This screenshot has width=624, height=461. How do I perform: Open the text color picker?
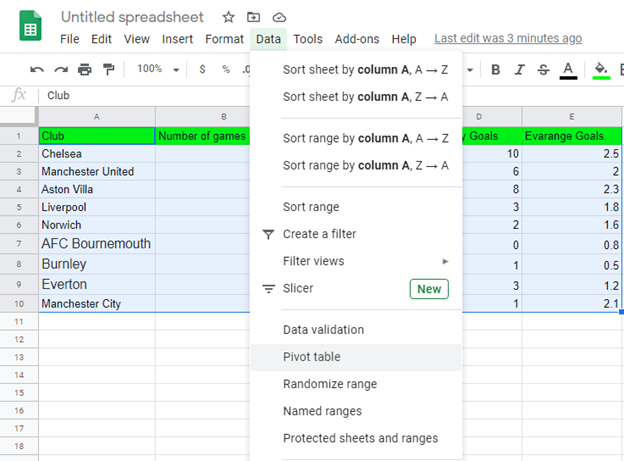pyautogui.click(x=568, y=70)
